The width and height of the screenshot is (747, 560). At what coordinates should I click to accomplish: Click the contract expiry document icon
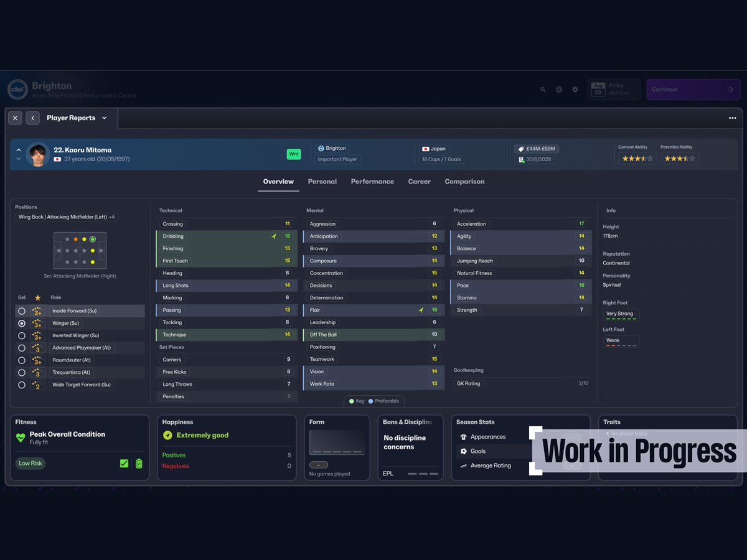coord(521,159)
